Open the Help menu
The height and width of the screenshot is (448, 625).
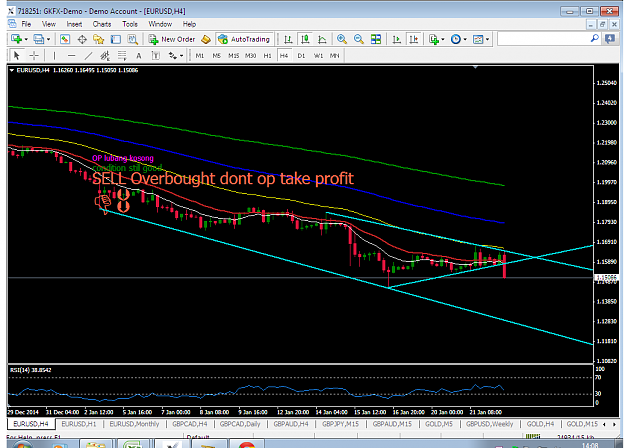(189, 24)
